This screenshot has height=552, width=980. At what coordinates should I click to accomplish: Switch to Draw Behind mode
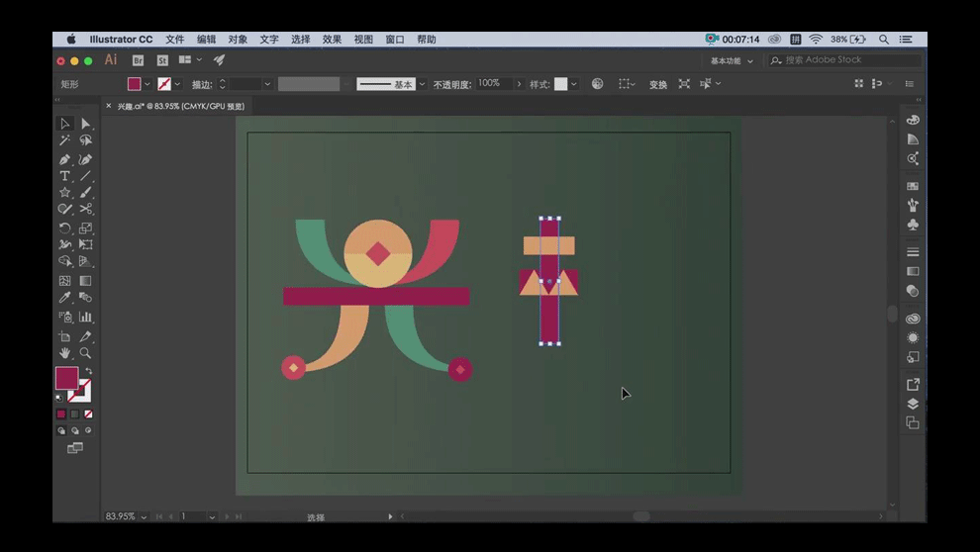(74, 430)
